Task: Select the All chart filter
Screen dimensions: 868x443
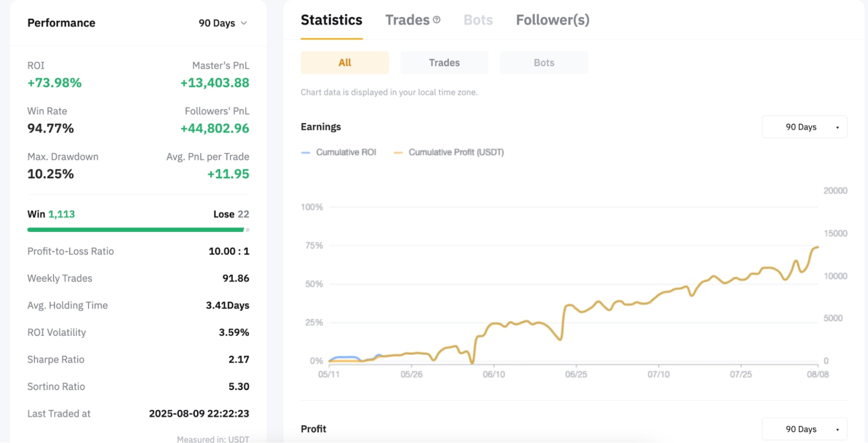Action: (344, 62)
